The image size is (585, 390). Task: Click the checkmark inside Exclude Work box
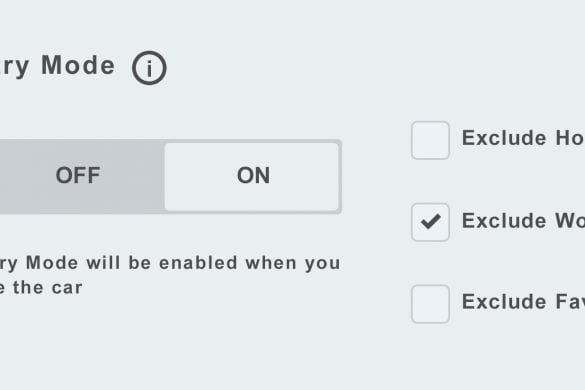tap(431, 221)
